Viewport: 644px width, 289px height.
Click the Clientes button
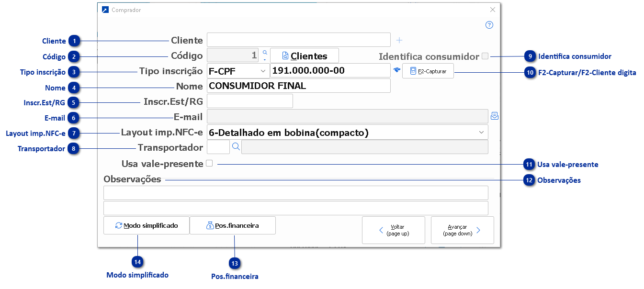[305, 56]
